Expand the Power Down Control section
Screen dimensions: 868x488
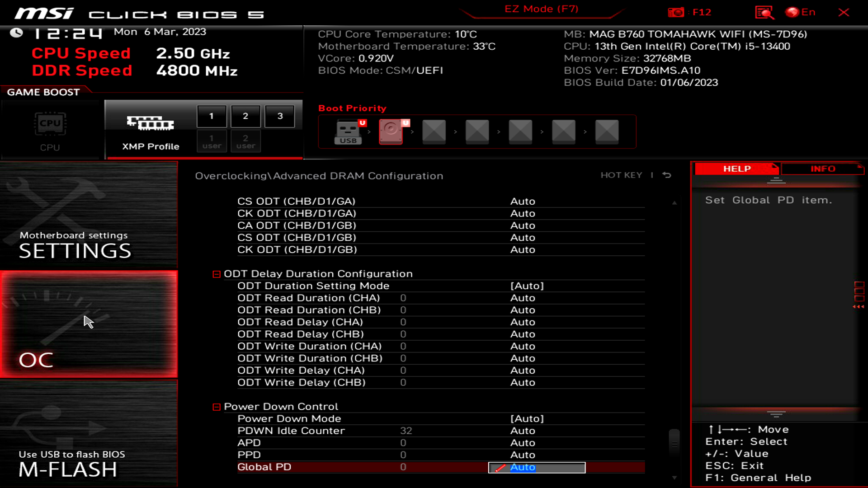coord(217,406)
